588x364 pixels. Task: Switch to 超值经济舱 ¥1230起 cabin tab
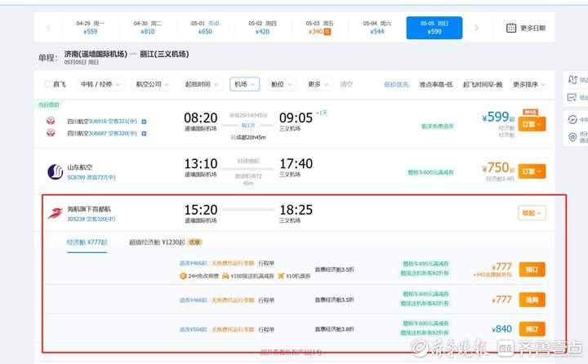165,242
